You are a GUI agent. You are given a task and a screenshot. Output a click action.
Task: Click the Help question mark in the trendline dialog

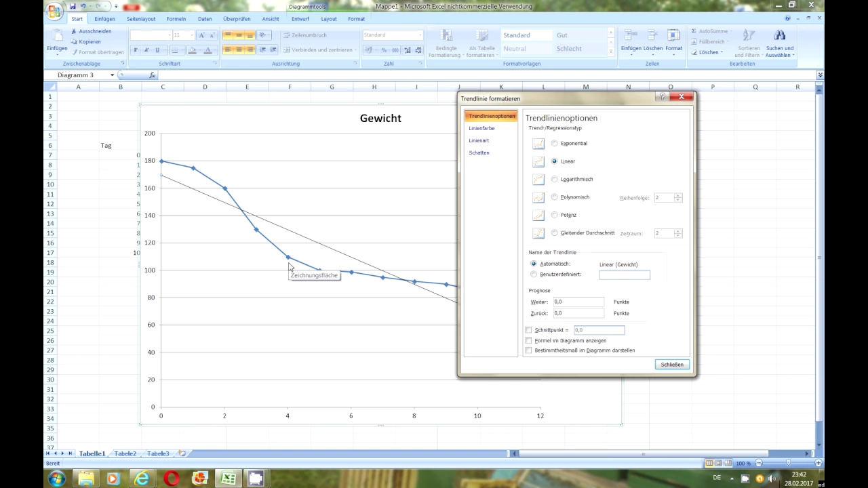point(663,98)
